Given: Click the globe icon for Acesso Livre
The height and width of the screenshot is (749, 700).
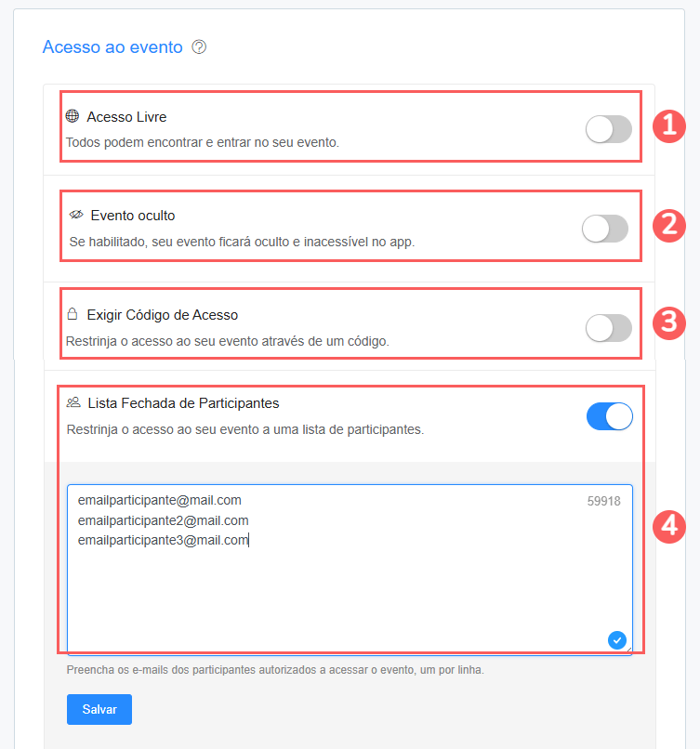Looking at the screenshot, I should [x=73, y=116].
